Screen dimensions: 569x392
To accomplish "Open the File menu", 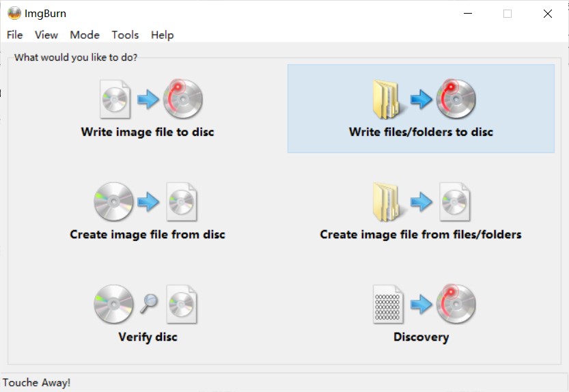I will pyautogui.click(x=15, y=35).
